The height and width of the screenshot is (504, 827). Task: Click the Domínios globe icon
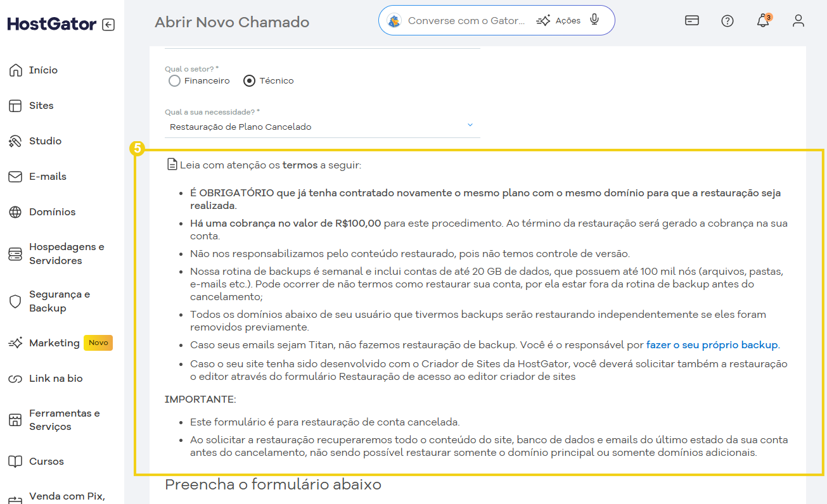click(15, 212)
